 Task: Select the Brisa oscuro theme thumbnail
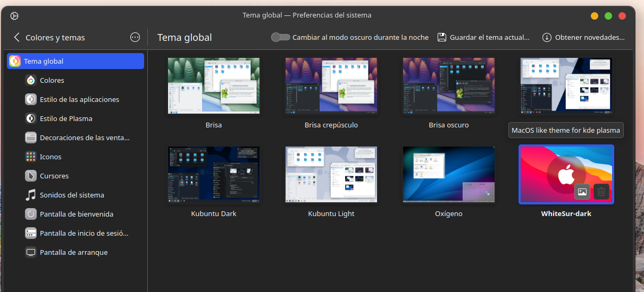[x=449, y=86]
